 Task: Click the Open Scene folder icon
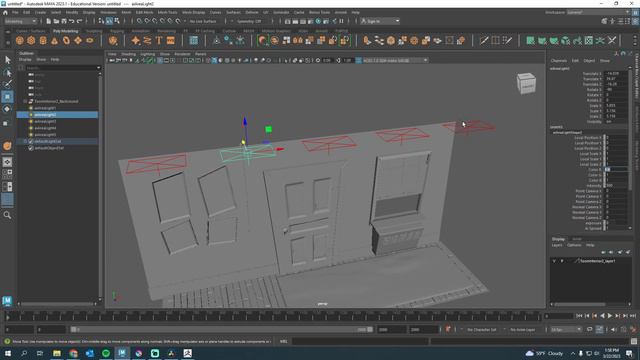point(56,21)
